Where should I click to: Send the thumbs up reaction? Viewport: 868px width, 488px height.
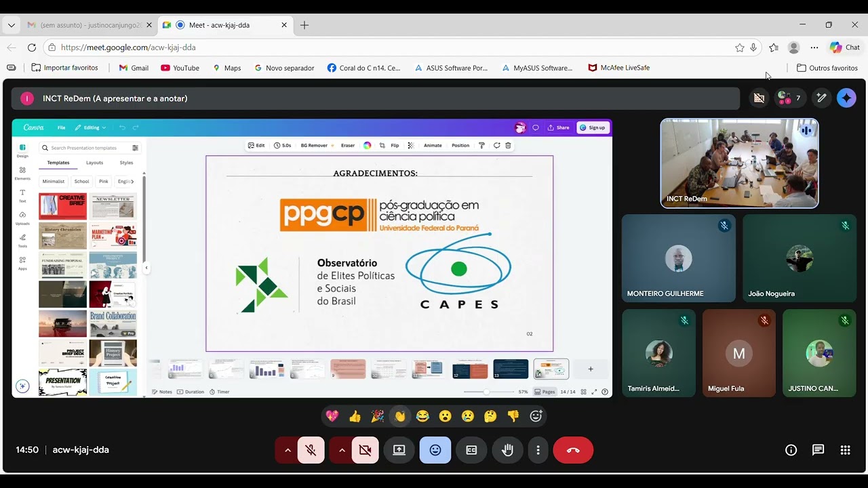[x=355, y=416]
